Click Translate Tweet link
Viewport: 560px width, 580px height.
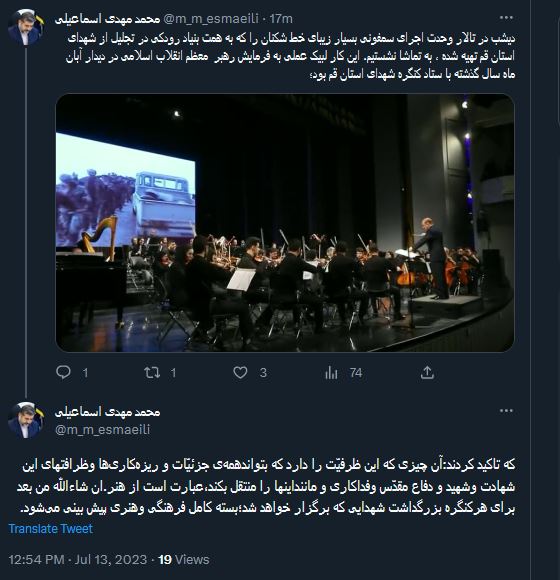coord(51,529)
